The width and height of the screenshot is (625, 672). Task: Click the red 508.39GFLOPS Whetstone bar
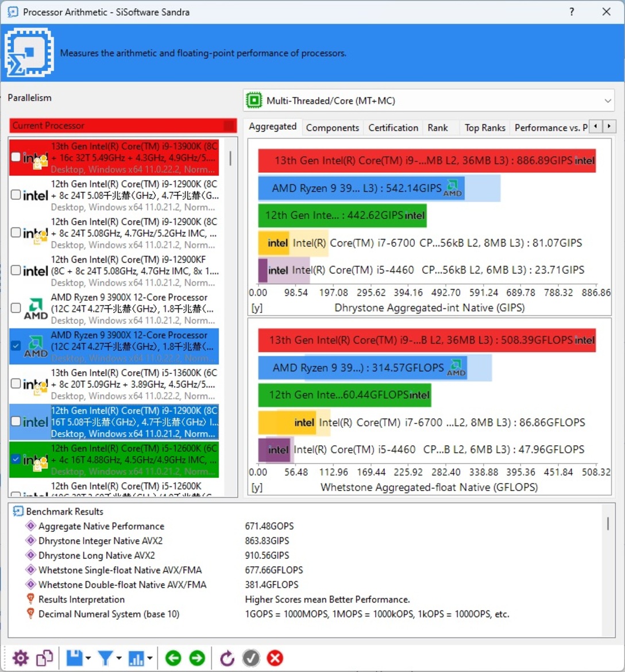tap(426, 340)
